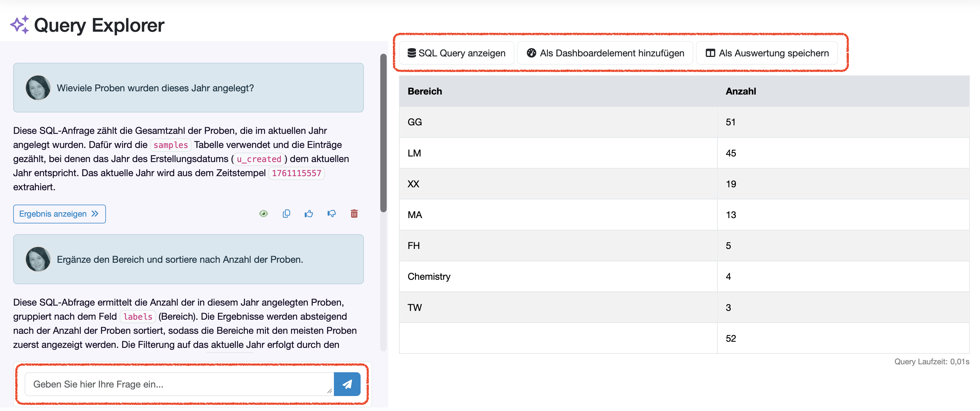Send the question with the paper plane button
Screen dimensions: 980x411
pyautogui.click(x=347, y=384)
